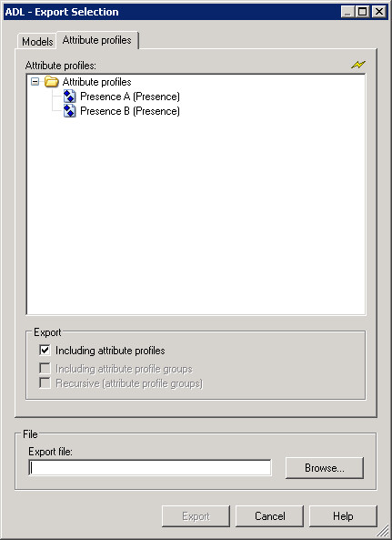The image size is (392, 540).
Task: Click the Cancel button
Action: 269,516
